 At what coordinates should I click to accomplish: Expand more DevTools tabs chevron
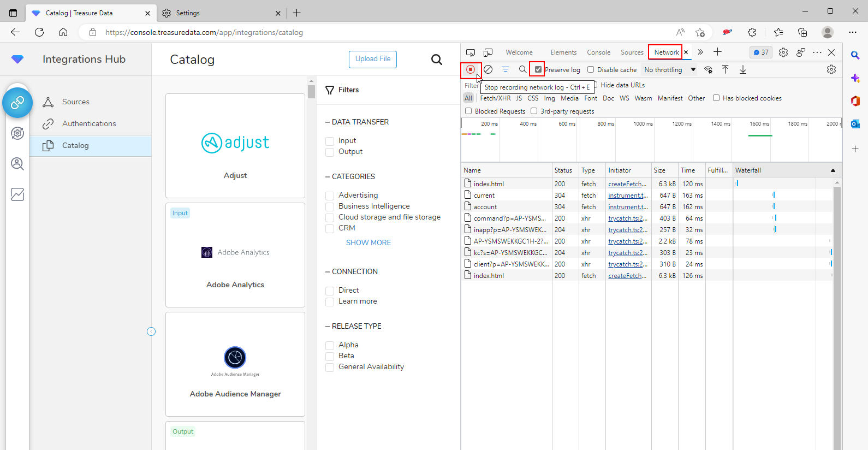[x=700, y=52]
